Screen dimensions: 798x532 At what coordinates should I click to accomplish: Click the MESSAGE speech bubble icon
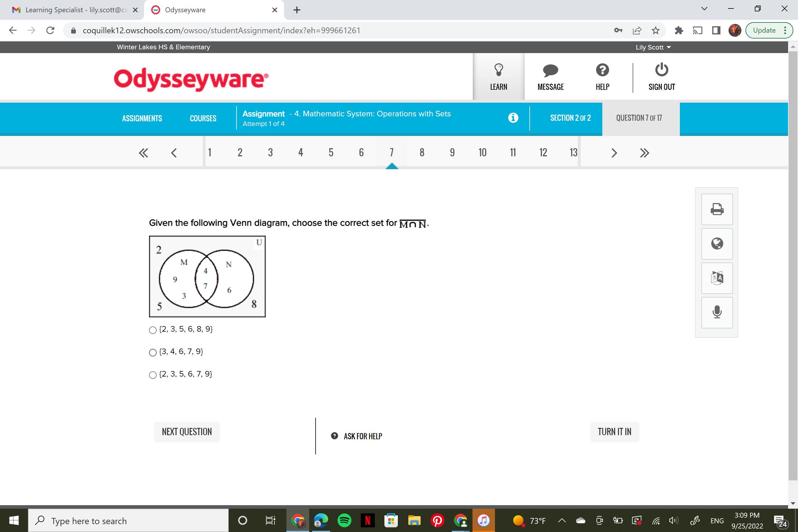point(550,71)
